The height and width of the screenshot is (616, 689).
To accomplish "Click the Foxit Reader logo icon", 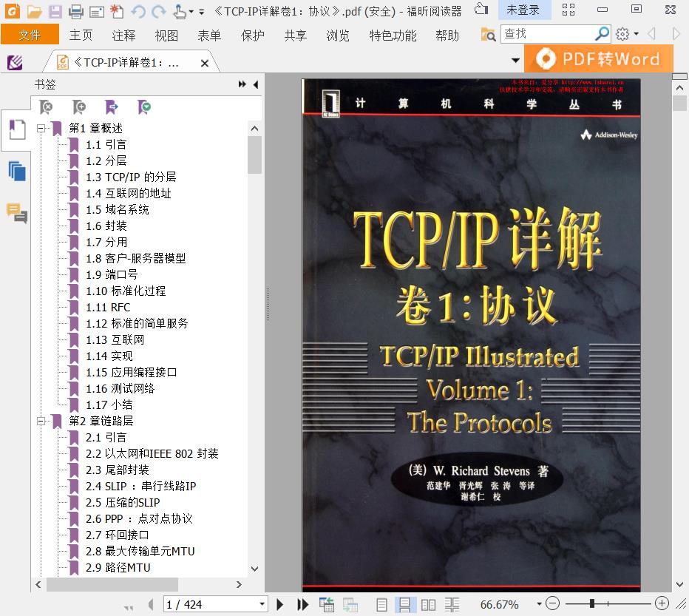I will pos(13,11).
